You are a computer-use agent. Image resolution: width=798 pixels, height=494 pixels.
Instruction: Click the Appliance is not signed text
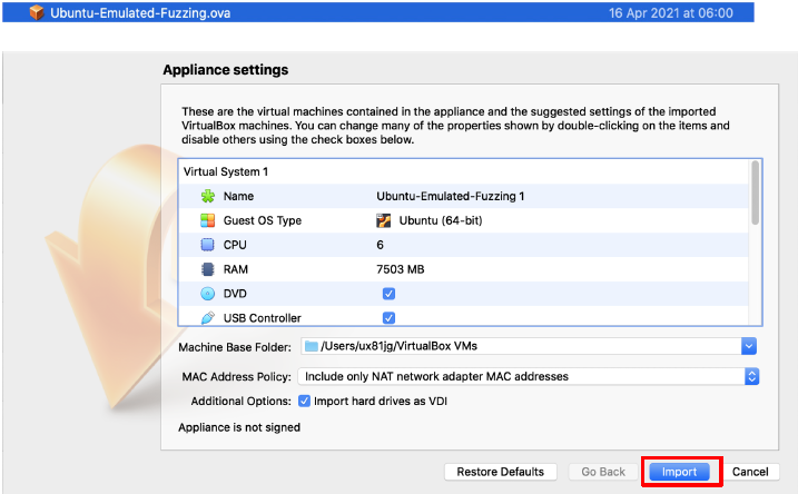239,427
